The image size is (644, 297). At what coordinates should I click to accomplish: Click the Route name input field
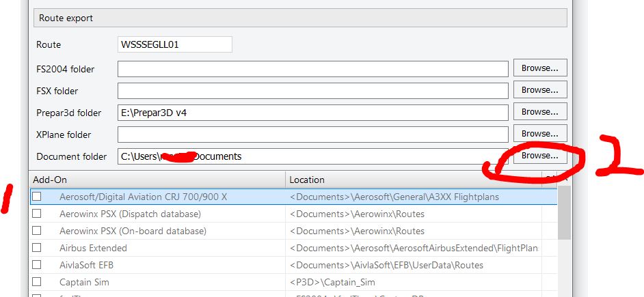click(x=174, y=44)
